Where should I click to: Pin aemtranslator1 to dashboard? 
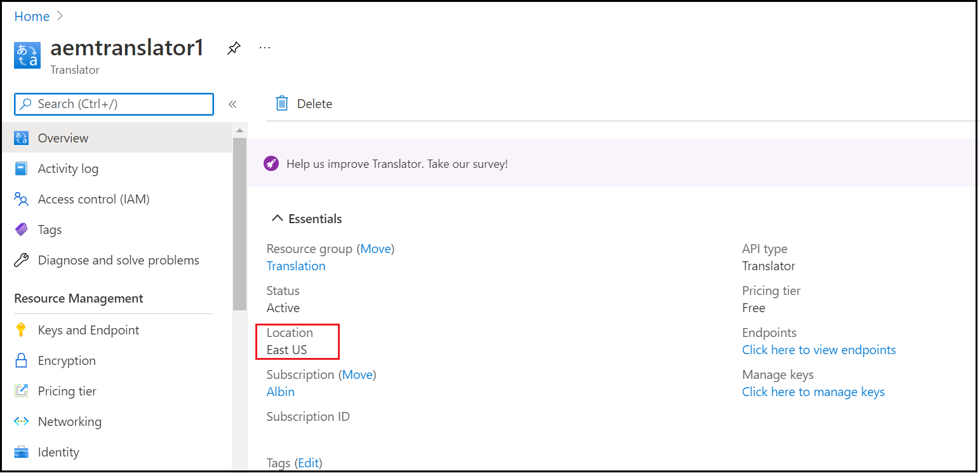point(234,48)
